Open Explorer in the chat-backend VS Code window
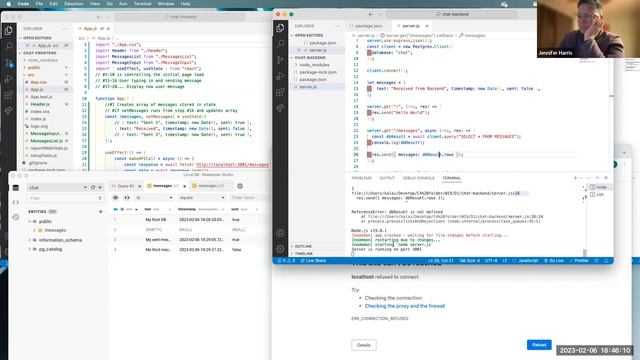Screen dimensions: 640x360 (x=280, y=28)
